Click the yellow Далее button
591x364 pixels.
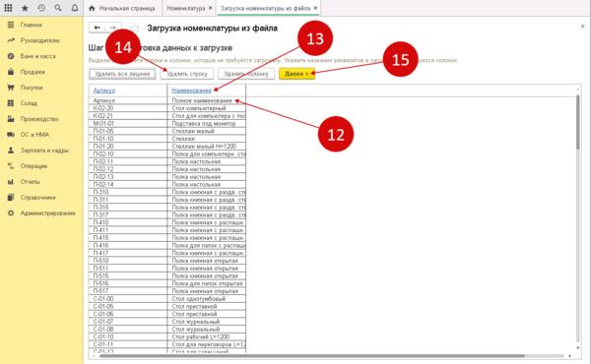coord(297,74)
